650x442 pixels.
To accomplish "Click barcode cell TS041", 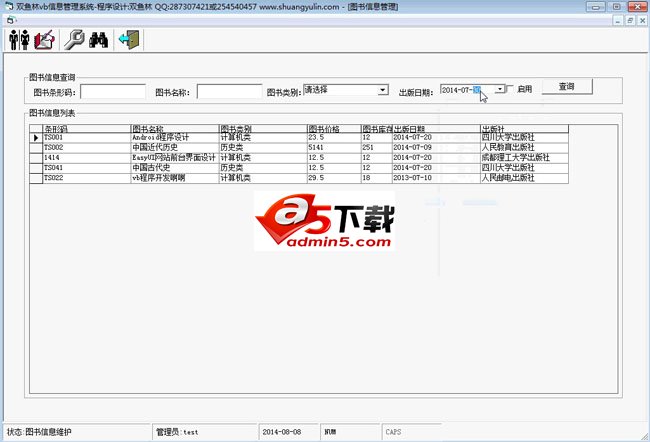I will [x=87, y=168].
